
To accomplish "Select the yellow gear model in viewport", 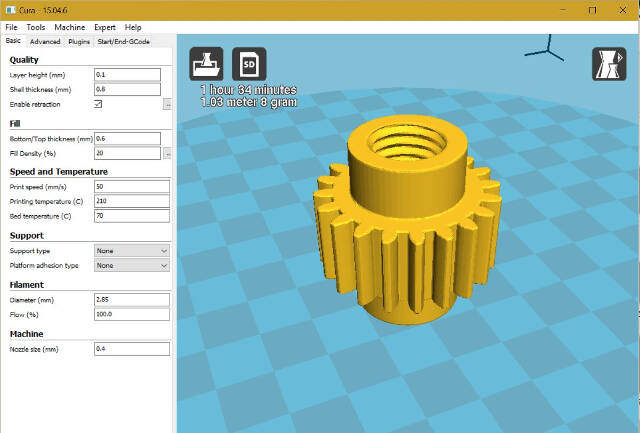I will tap(407, 220).
